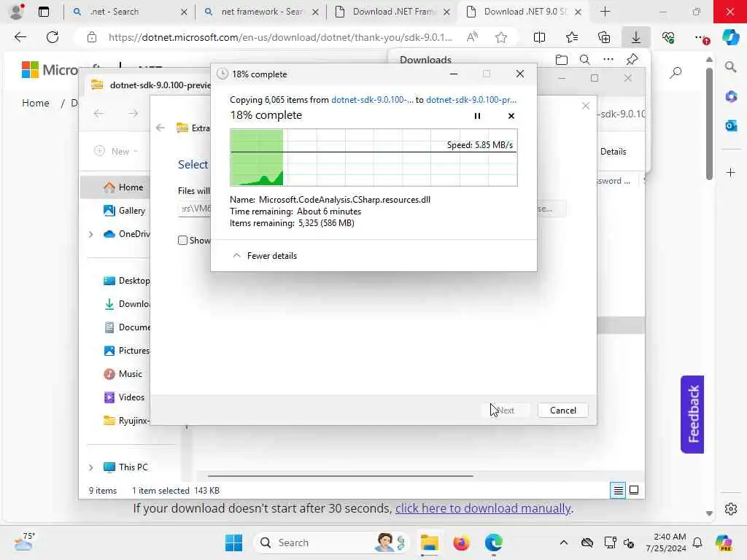Image resolution: width=747 pixels, height=560 pixels.
Task: Open downloads folder in Downloads panel
Action: (x=562, y=60)
